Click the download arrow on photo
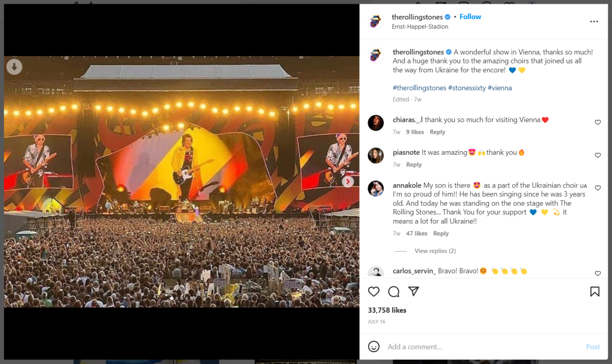The image size is (612, 364). pyautogui.click(x=14, y=67)
